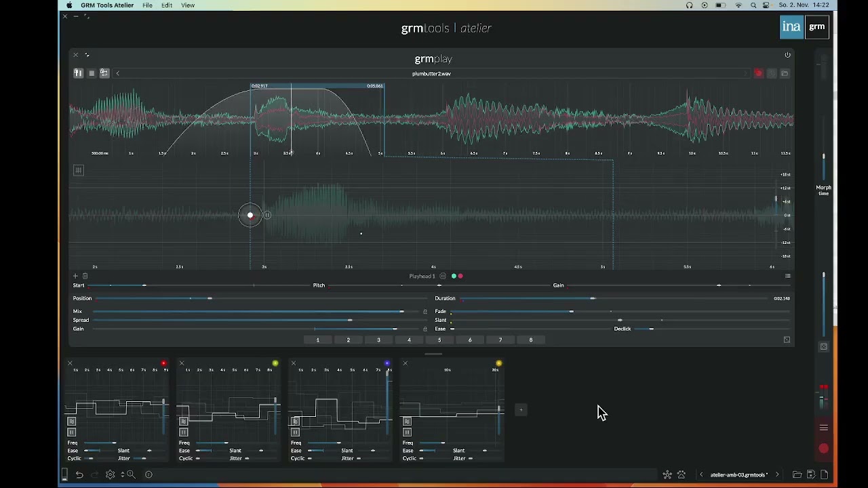868x488 pixels.
Task: Click the yellow-green dot on second modulator
Action: 275,363
